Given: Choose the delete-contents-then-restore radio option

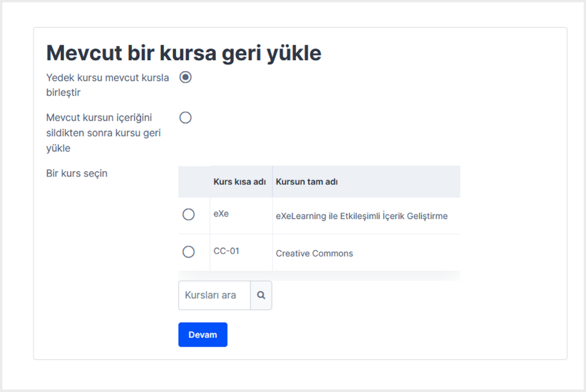Looking at the screenshot, I should coord(185,117).
